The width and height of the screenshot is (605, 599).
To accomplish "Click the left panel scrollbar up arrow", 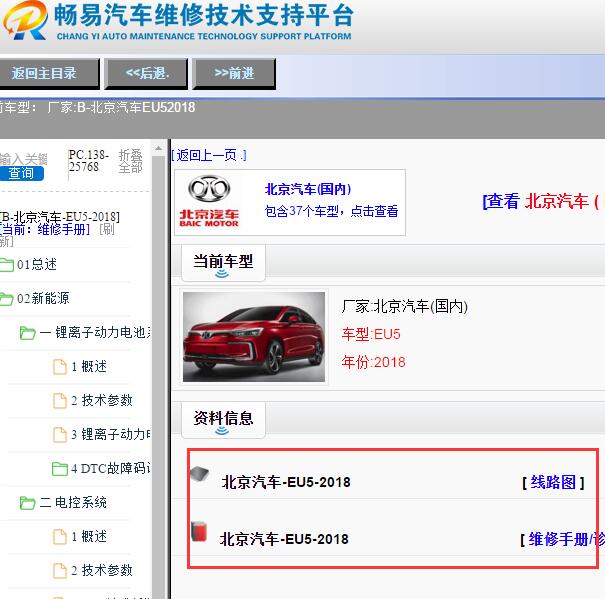I will [x=158, y=148].
